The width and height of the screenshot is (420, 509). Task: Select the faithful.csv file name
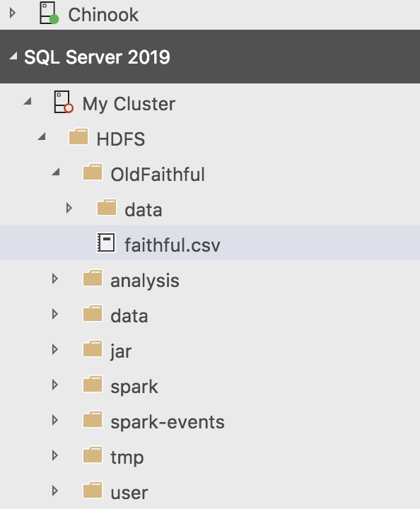tap(173, 245)
